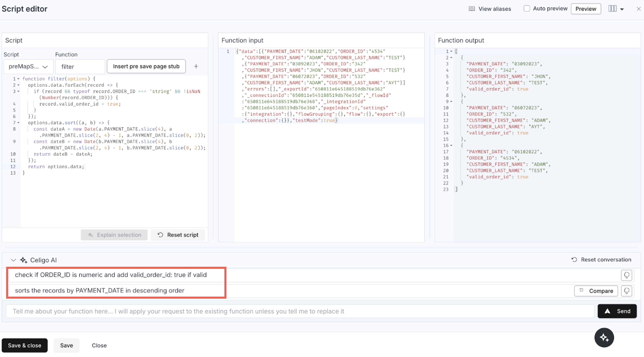Click the plus icon to add a script

(x=196, y=66)
